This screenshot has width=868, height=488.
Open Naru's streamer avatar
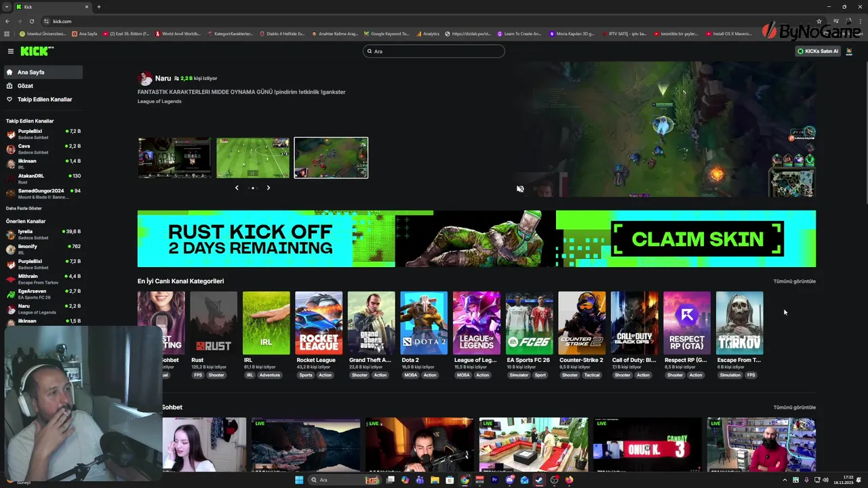pos(144,79)
